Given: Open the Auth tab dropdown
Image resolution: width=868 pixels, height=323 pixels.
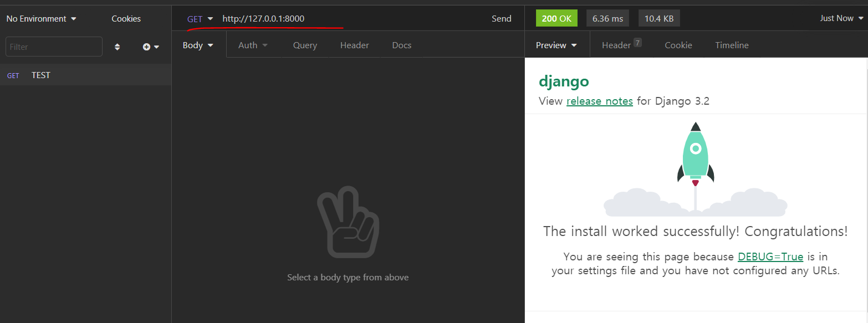Looking at the screenshot, I should pyautogui.click(x=253, y=45).
